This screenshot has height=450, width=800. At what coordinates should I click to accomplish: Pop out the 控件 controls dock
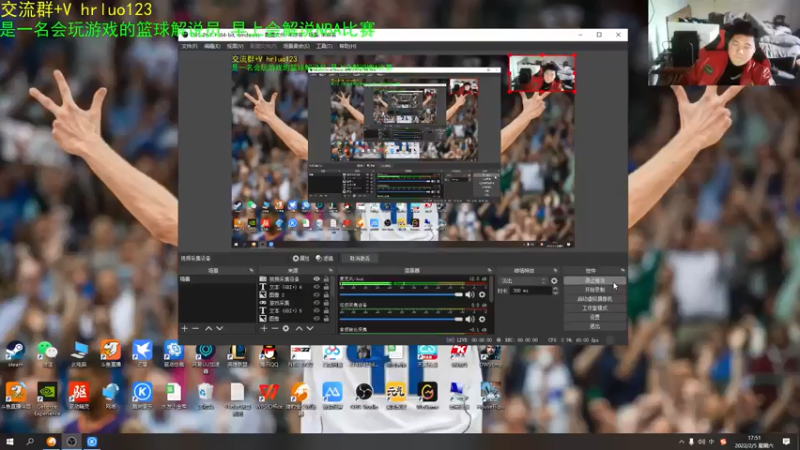coord(622,270)
